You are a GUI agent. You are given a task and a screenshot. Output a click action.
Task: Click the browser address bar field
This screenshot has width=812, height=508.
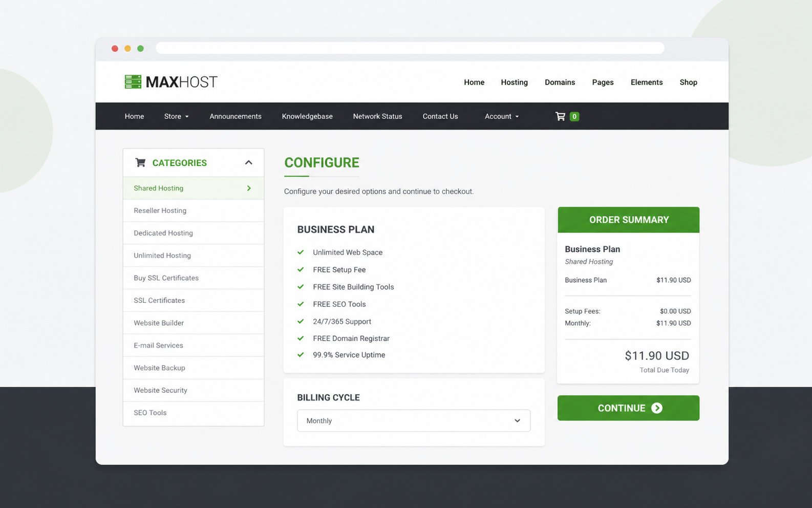(x=410, y=48)
